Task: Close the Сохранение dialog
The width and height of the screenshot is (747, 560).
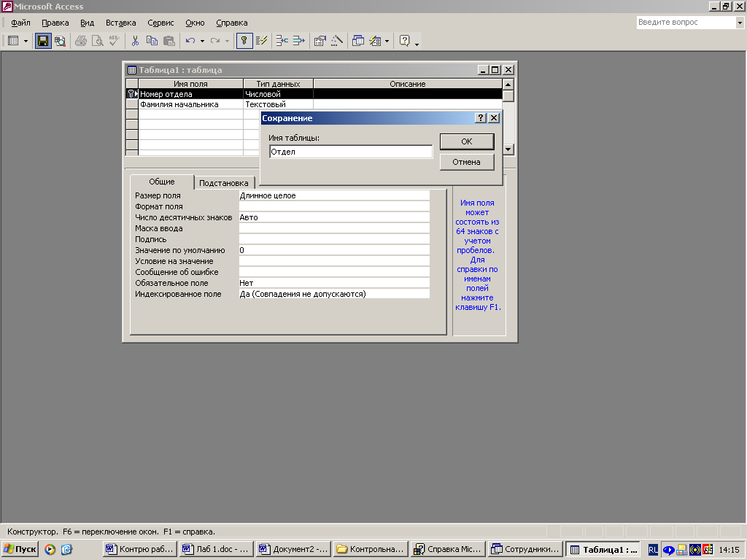Action: pos(494,118)
